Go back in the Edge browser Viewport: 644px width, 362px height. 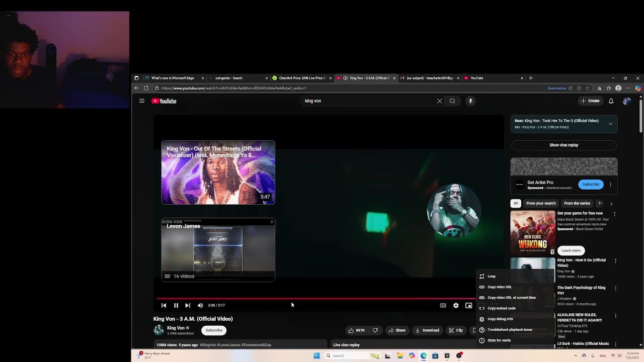pos(136,88)
